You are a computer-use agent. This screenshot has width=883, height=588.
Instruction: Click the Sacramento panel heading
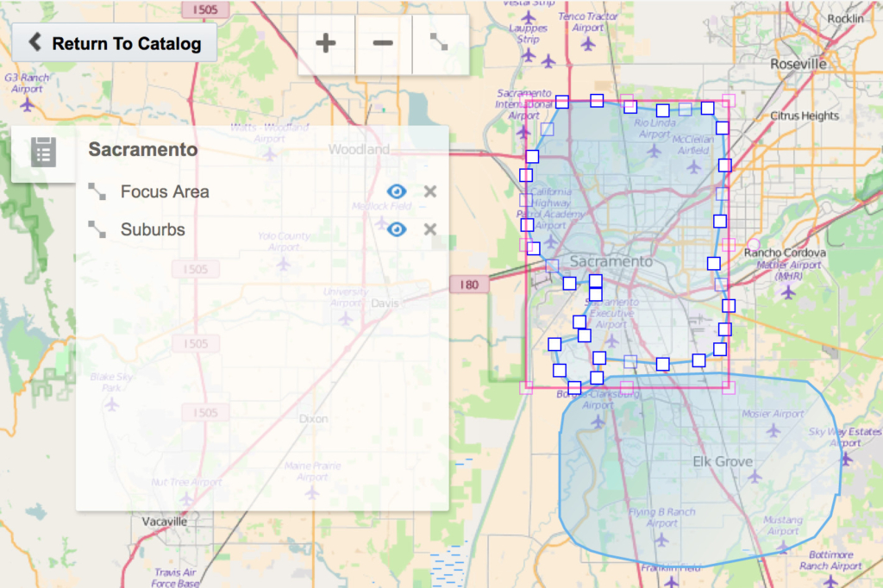pos(143,149)
